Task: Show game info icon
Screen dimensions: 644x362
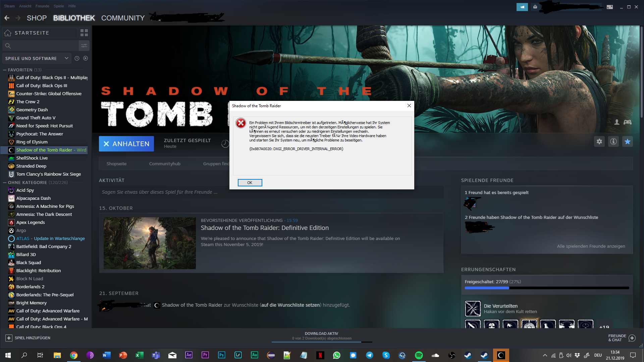Action: tap(613, 141)
